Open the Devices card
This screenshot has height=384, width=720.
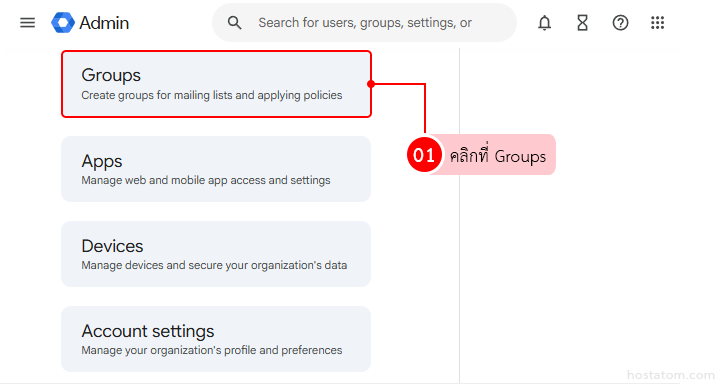click(x=216, y=254)
